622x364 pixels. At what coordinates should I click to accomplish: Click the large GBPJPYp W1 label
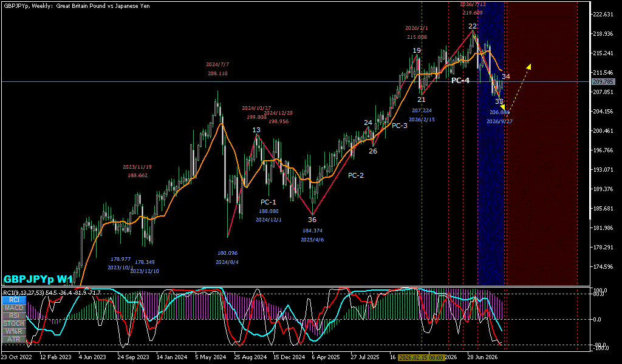point(38,279)
